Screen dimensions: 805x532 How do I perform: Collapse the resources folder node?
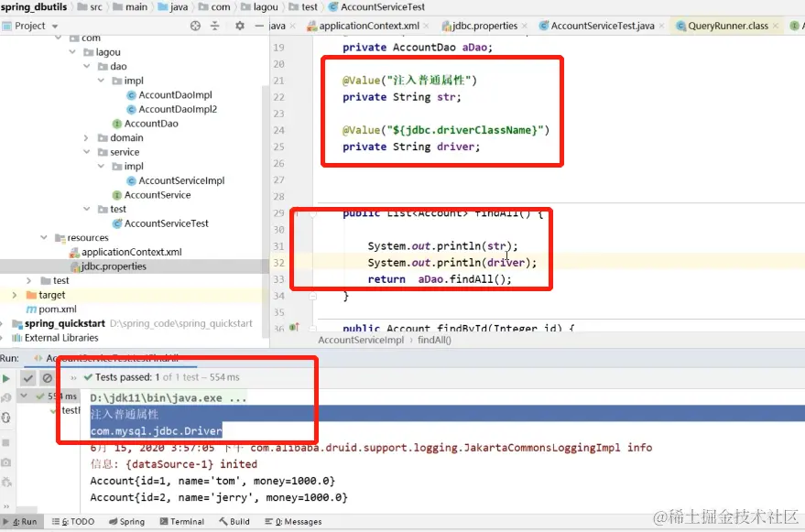click(44, 238)
